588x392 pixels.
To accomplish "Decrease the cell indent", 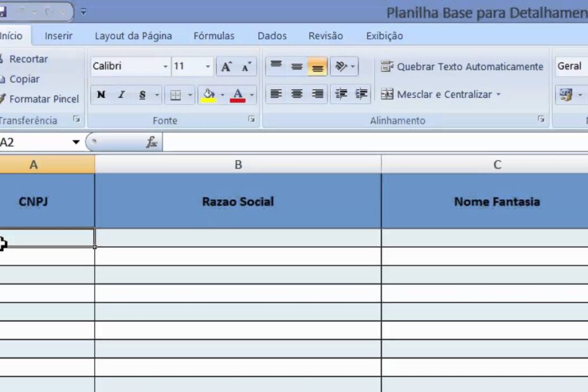I will (341, 94).
